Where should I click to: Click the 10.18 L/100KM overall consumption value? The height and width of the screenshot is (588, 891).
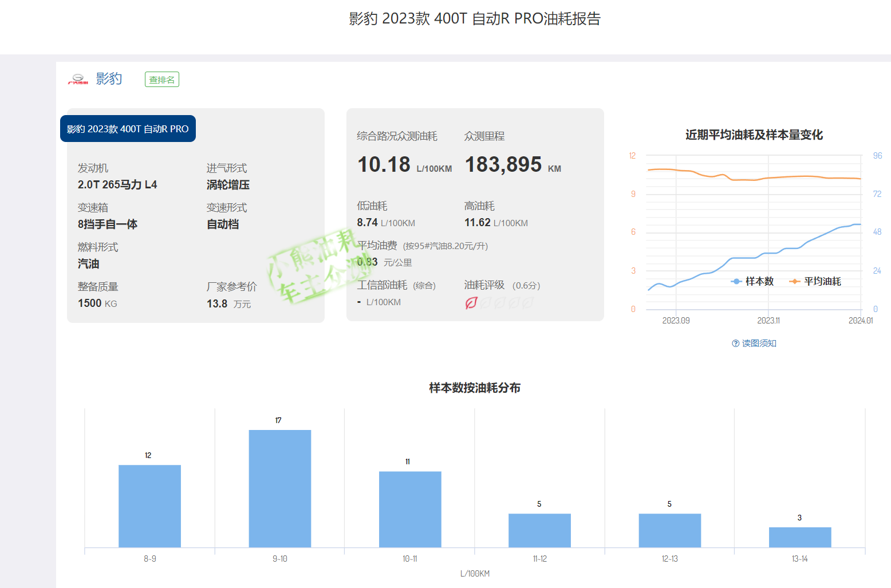(384, 165)
